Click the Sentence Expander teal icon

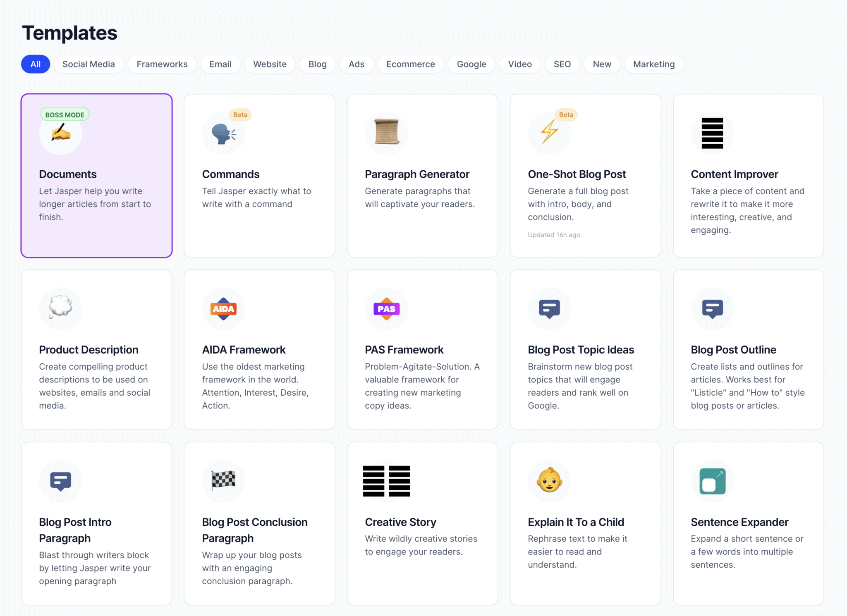click(x=712, y=481)
